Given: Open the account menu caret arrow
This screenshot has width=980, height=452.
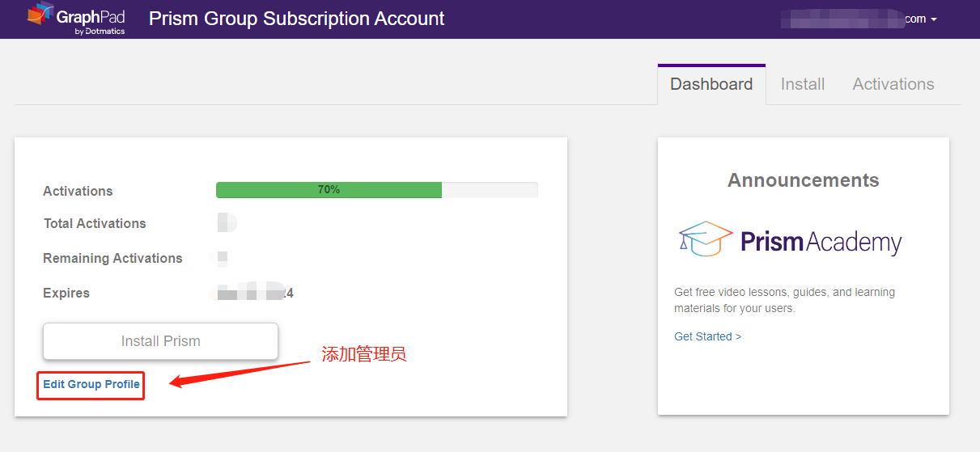Looking at the screenshot, I should pos(934,19).
